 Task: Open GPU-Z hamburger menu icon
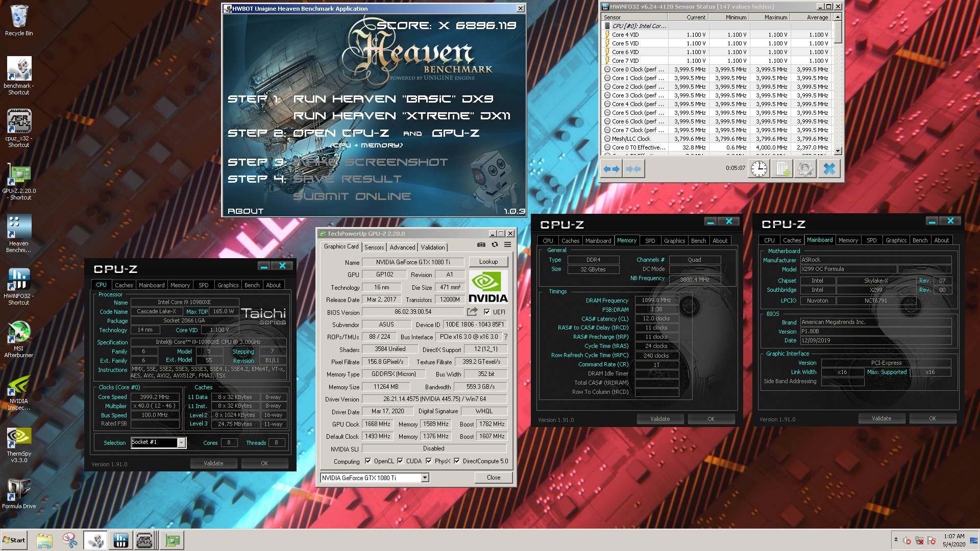(x=508, y=245)
